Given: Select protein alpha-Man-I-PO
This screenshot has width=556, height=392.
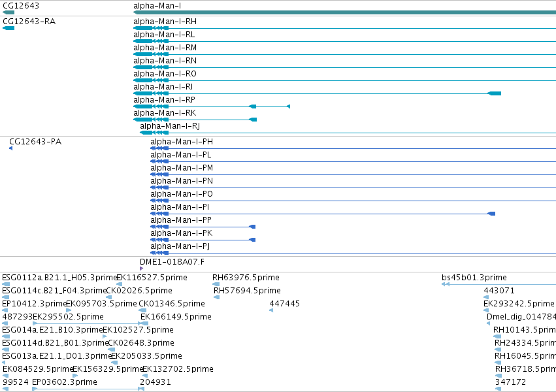Looking at the screenshot, I should tap(182, 194).
